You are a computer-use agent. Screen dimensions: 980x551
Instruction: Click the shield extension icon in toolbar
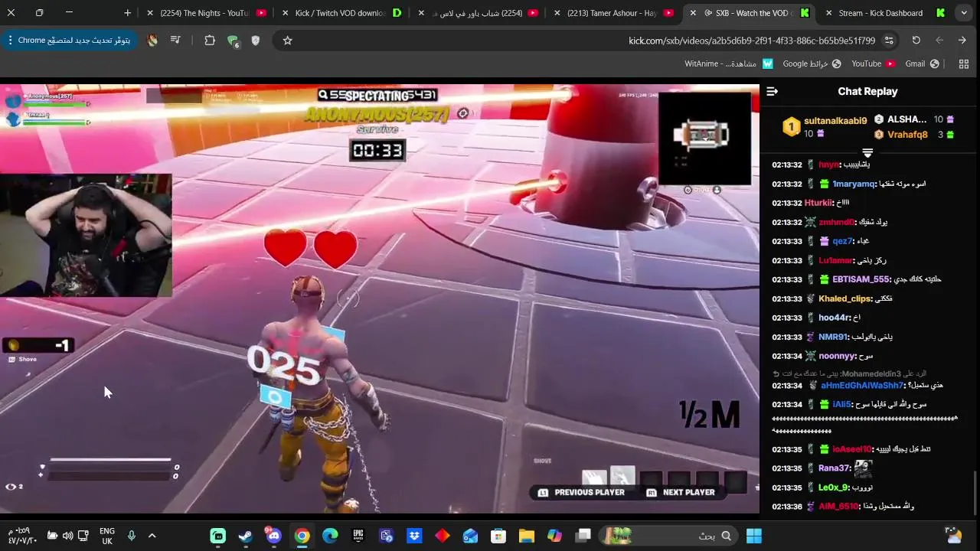pos(256,41)
